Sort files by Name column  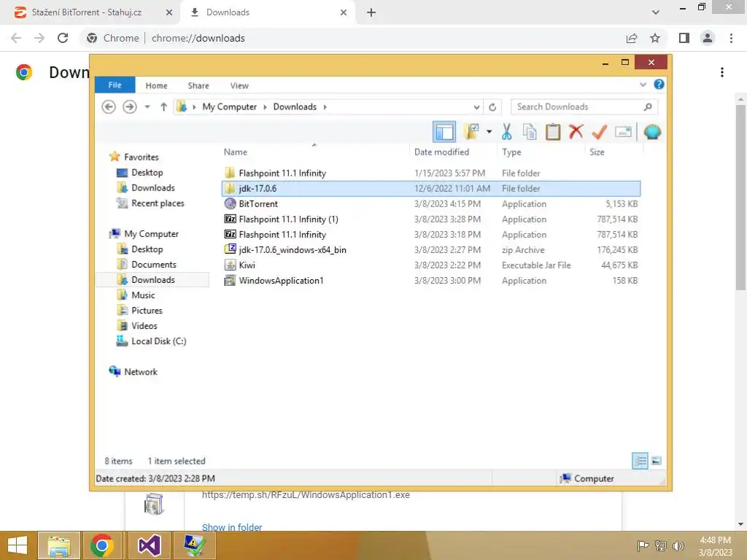236,152
